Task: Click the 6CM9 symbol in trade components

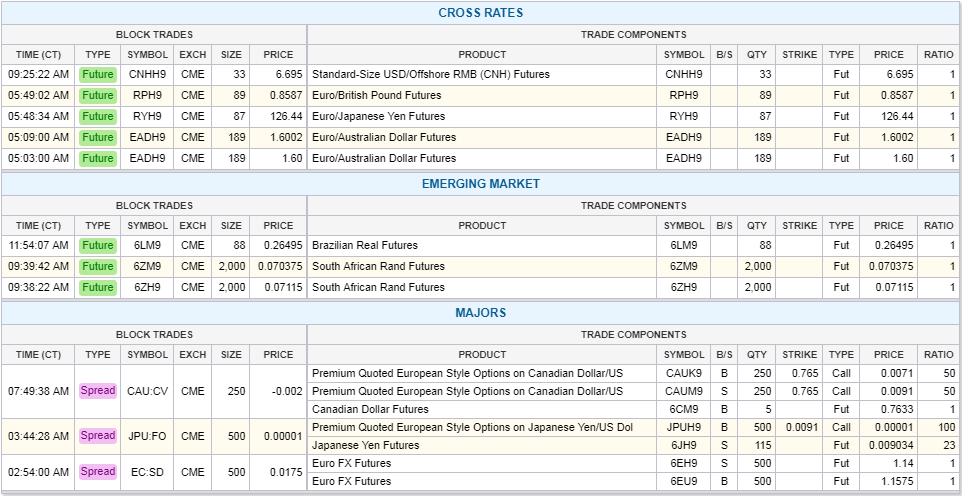Action: coord(684,409)
